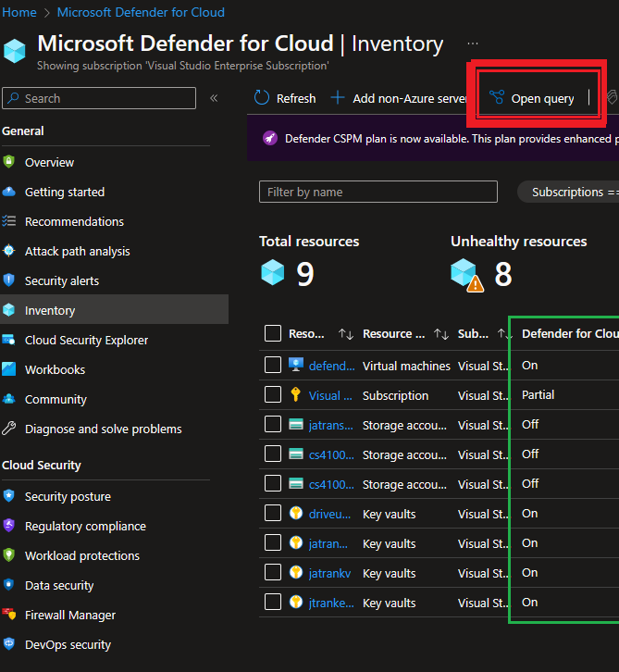Click the Filter by name field
619x672 pixels.
(x=378, y=192)
